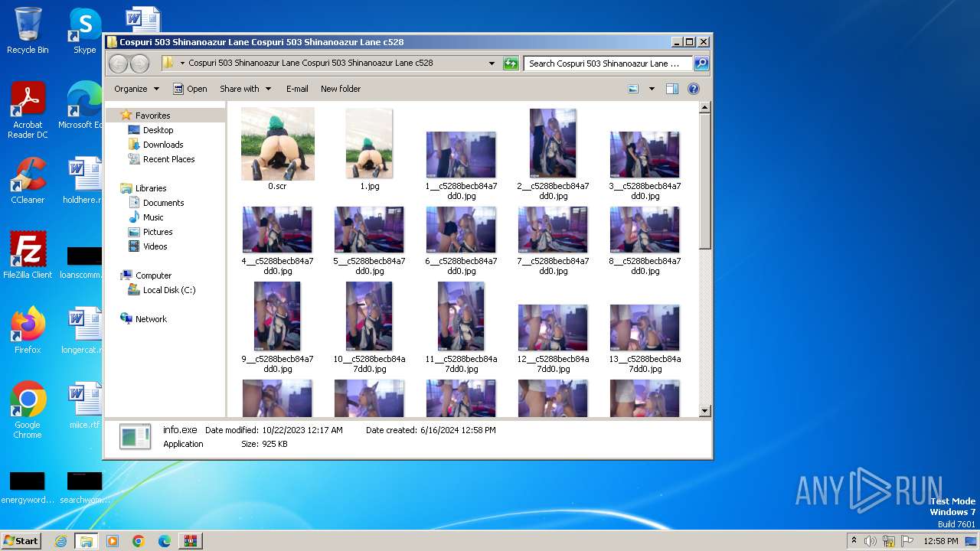This screenshot has height=551, width=980.
Task: Toggle the preview pane button in the toolbar
Action: [x=672, y=89]
